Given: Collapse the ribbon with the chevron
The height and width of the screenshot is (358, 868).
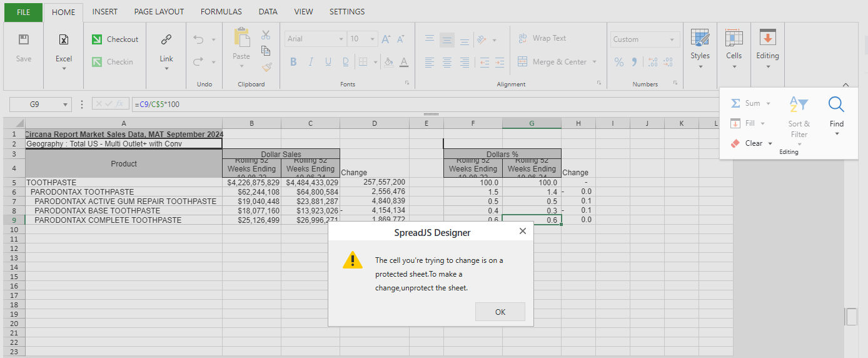Looking at the screenshot, I should [845, 84].
